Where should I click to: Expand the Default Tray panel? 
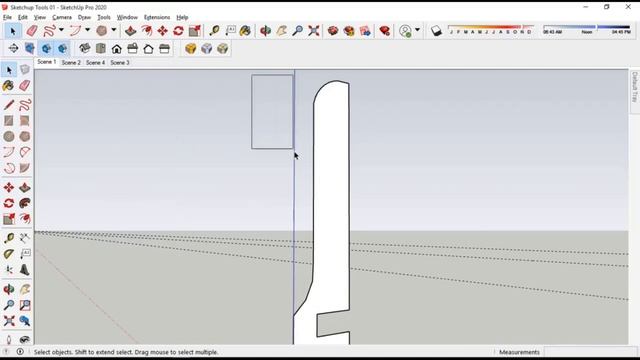[634, 87]
